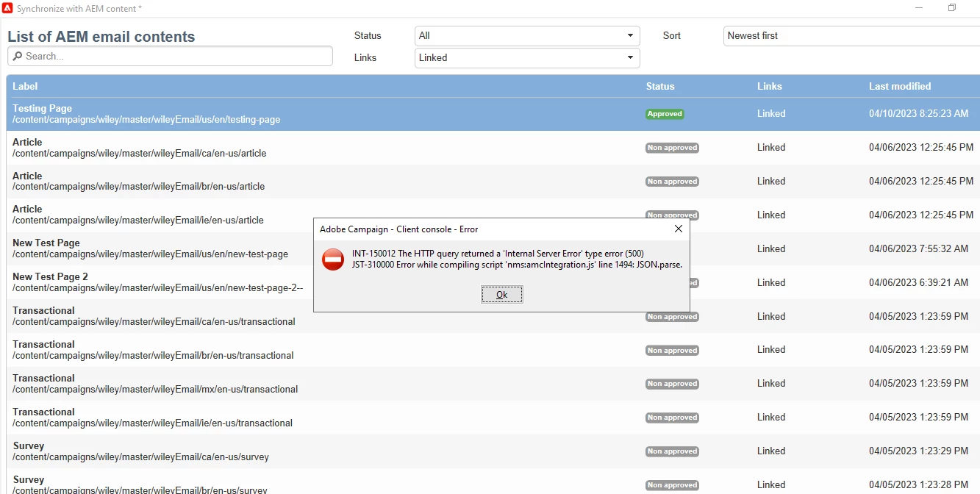Select the New Test Page 2 row
This screenshot has height=494, width=980.
[x=493, y=282]
